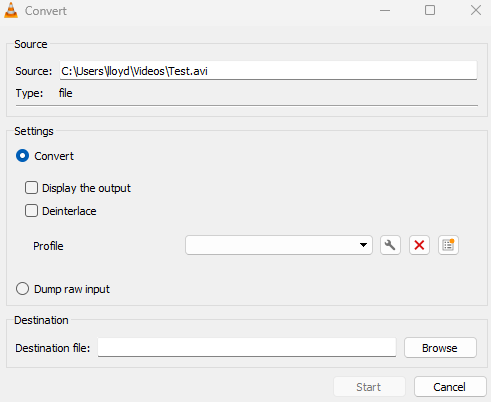Click the greyed-out Start button
491x402 pixels.
[x=369, y=387]
